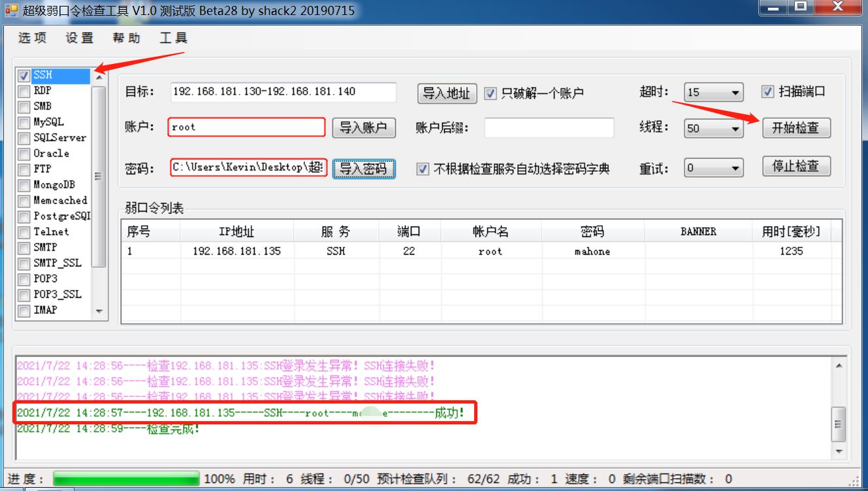Viewport: 868px width, 491px height.
Task: Open the 帮助 menu
Action: 127,38
